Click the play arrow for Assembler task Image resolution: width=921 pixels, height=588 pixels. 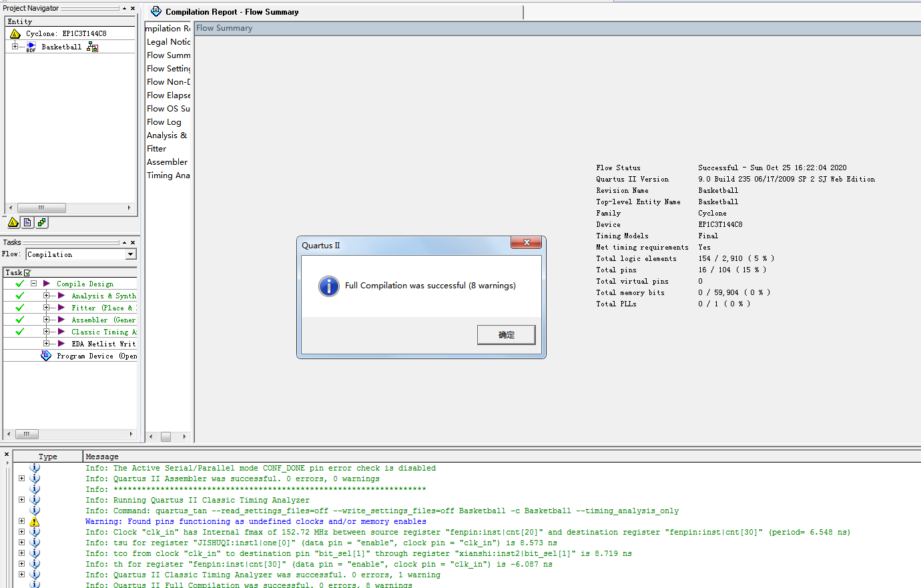coord(61,320)
